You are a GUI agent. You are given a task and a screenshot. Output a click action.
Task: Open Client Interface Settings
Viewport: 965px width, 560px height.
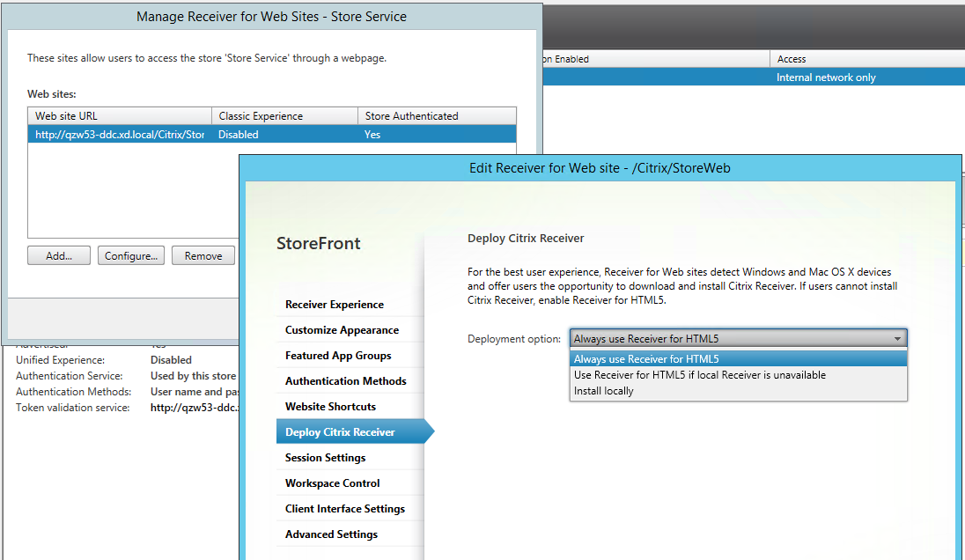click(344, 508)
